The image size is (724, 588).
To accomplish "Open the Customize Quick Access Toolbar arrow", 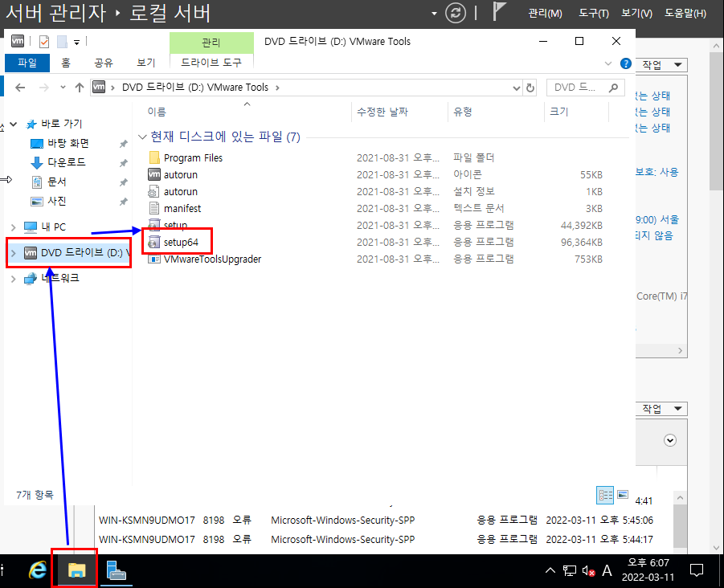I will click(76, 43).
